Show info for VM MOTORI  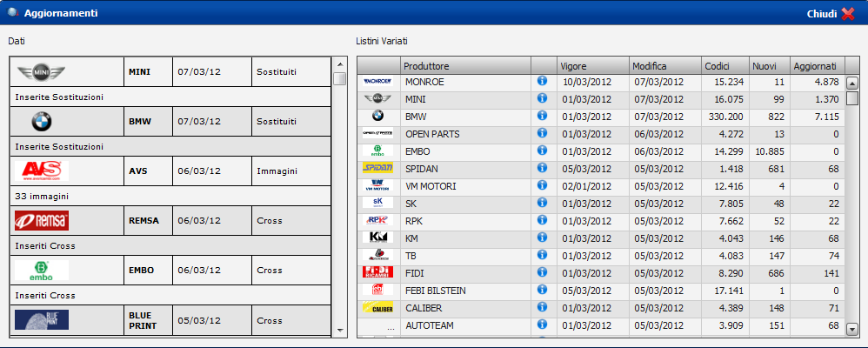coord(542,185)
